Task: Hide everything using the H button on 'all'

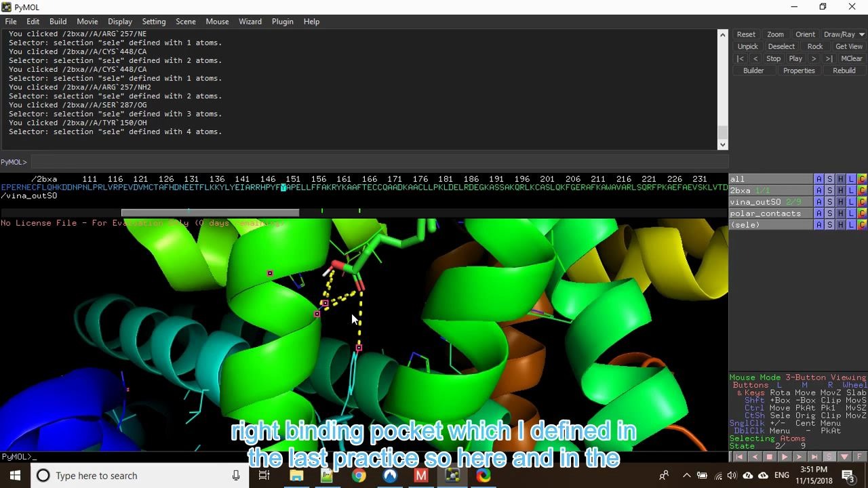Action: pyautogui.click(x=840, y=179)
